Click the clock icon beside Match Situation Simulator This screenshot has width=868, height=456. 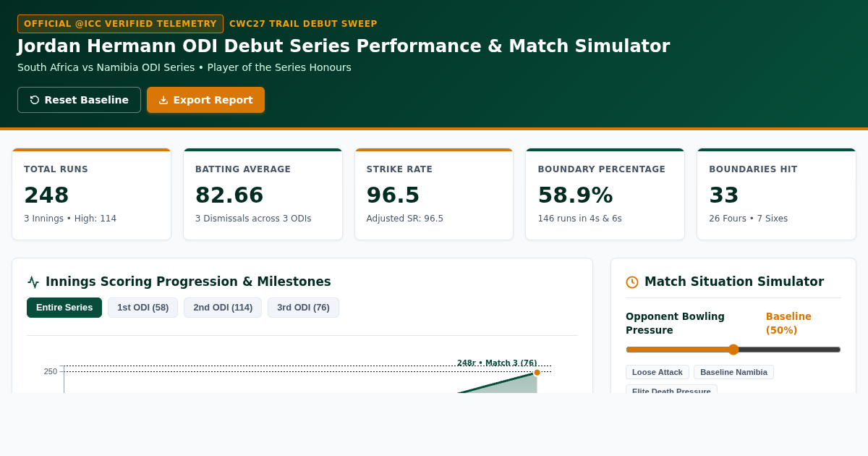(632, 282)
